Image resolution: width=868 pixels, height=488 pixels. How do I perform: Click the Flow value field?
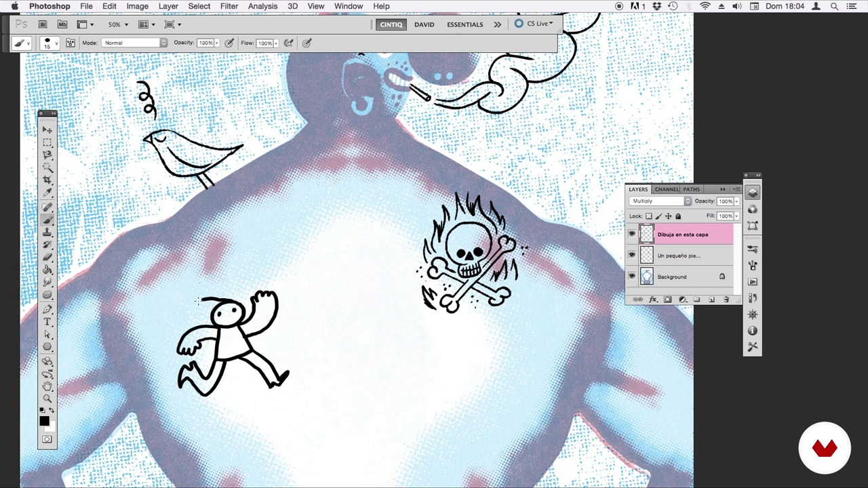264,43
